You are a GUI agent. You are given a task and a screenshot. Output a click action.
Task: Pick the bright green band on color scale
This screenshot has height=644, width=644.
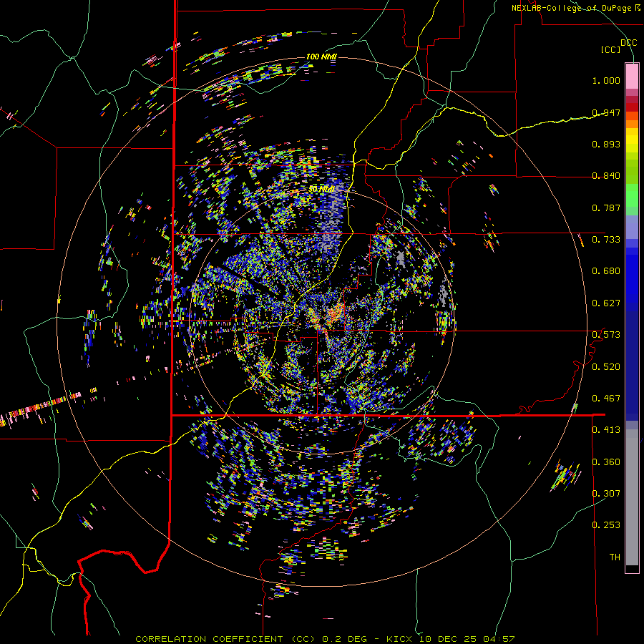[x=632, y=195]
